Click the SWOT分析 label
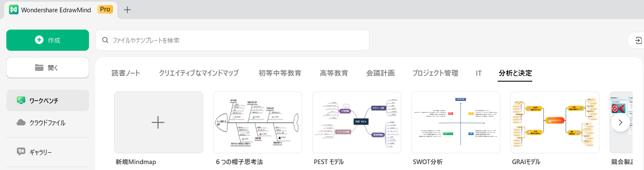The height and width of the screenshot is (170, 644). point(428,162)
